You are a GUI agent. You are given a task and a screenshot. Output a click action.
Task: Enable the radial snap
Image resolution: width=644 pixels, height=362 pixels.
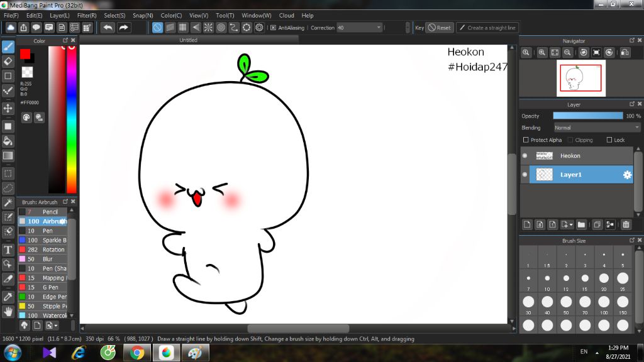point(208,28)
